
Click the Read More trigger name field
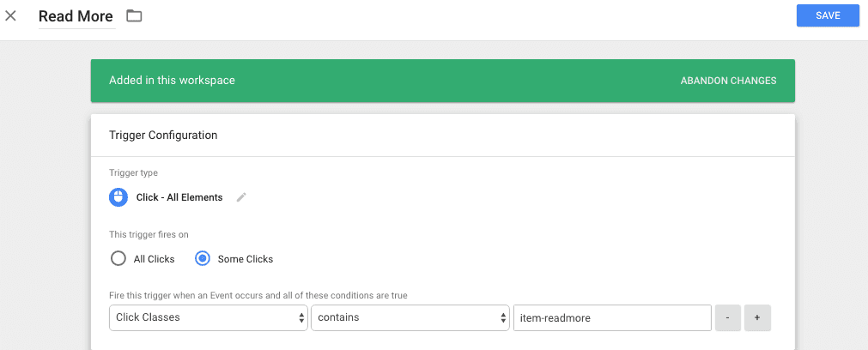click(x=76, y=16)
